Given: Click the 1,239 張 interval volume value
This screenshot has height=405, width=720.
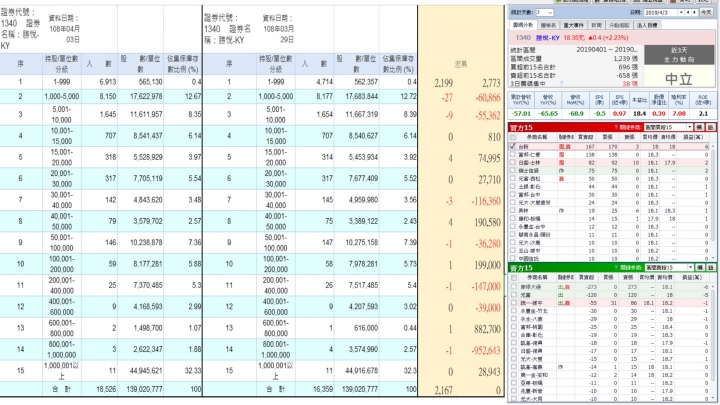Looking at the screenshot, I should [x=625, y=59].
